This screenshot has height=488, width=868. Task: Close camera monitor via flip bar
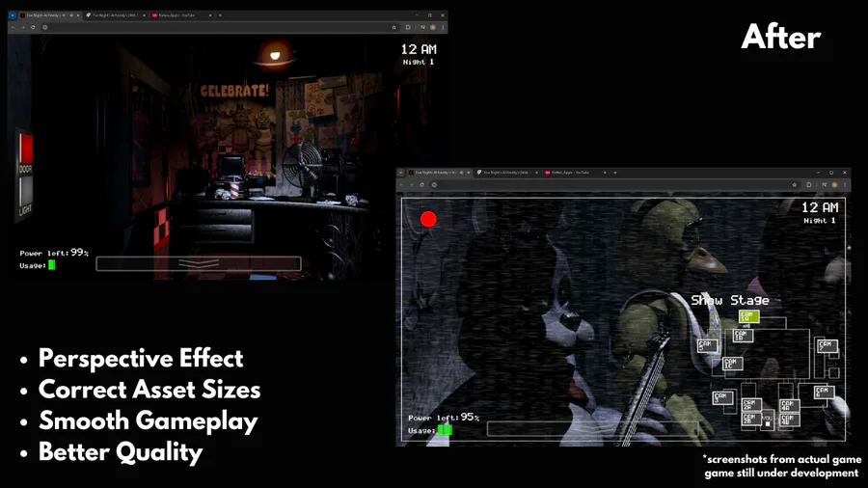(x=592, y=429)
